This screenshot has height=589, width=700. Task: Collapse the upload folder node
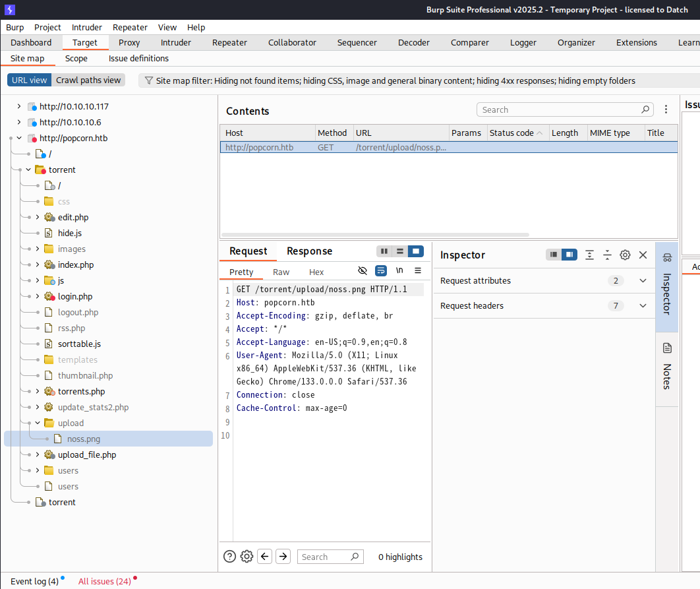pyautogui.click(x=38, y=423)
